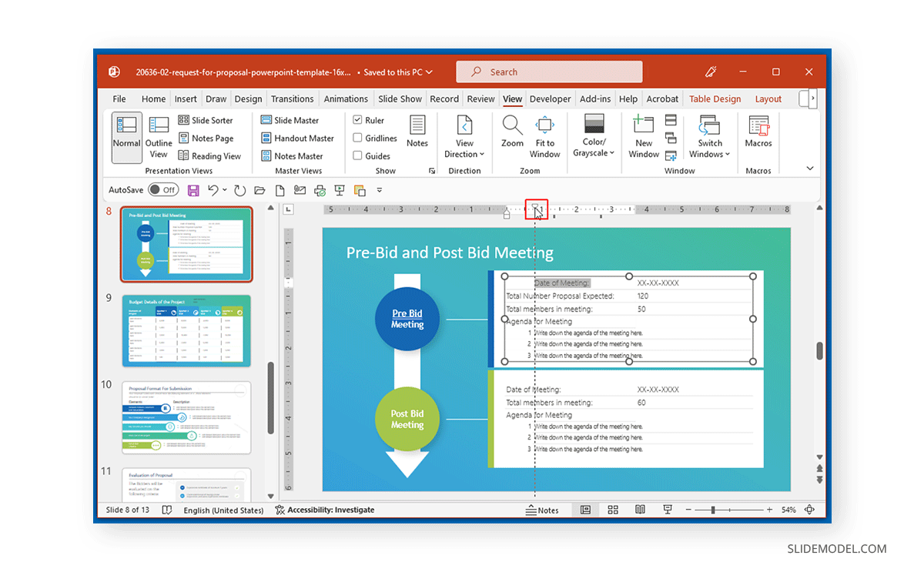This screenshot has height=572, width=924.
Task: Switch to the Animations ribbon tab
Action: 346,99
